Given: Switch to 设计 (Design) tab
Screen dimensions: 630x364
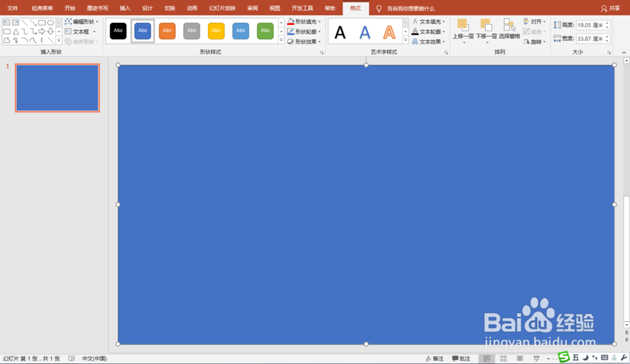Looking at the screenshot, I should pyautogui.click(x=147, y=8).
